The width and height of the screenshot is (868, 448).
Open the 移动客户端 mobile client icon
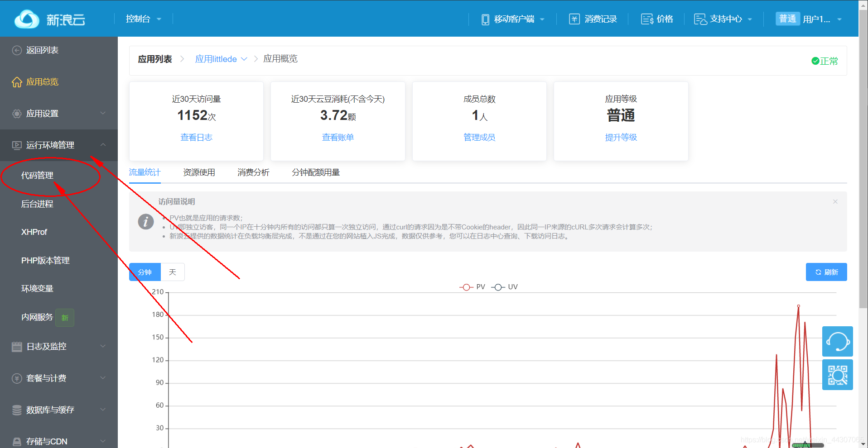pyautogui.click(x=485, y=19)
